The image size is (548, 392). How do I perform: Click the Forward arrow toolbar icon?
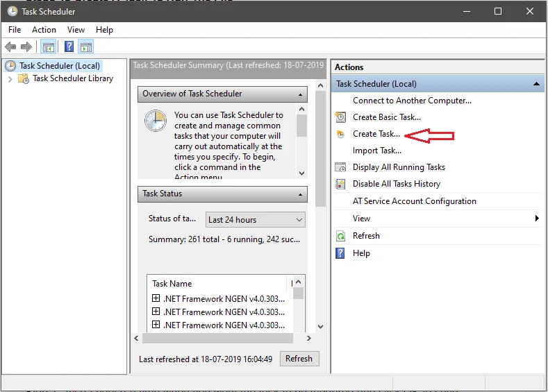tap(26, 47)
